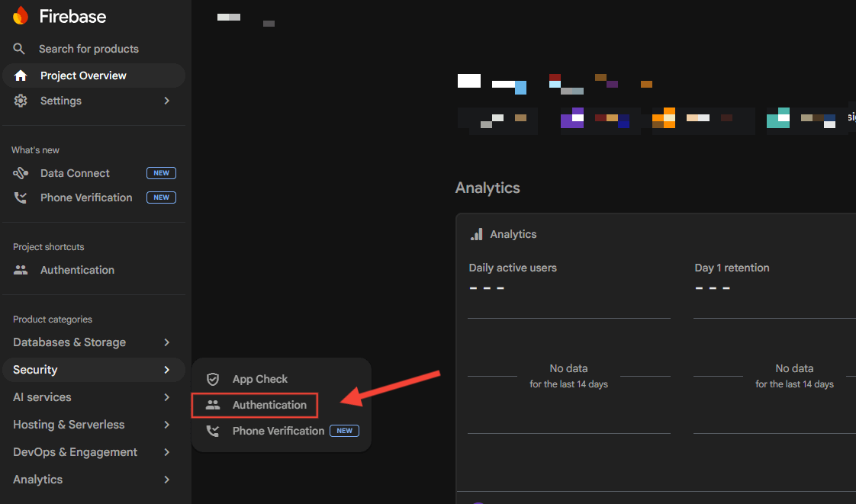Click the Daily active users label
The width and height of the screenshot is (856, 504).
[513, 268]
